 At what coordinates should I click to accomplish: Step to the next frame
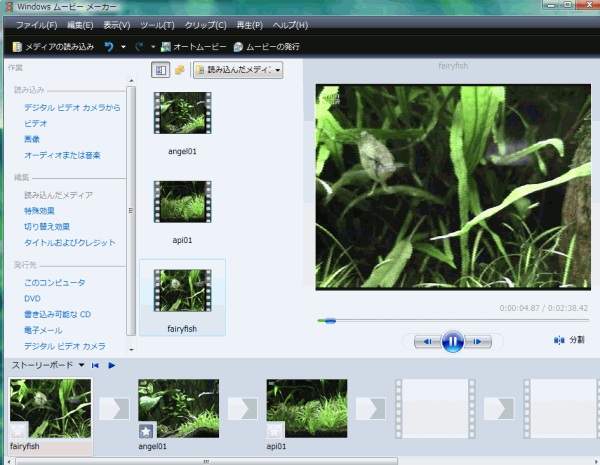480,341
